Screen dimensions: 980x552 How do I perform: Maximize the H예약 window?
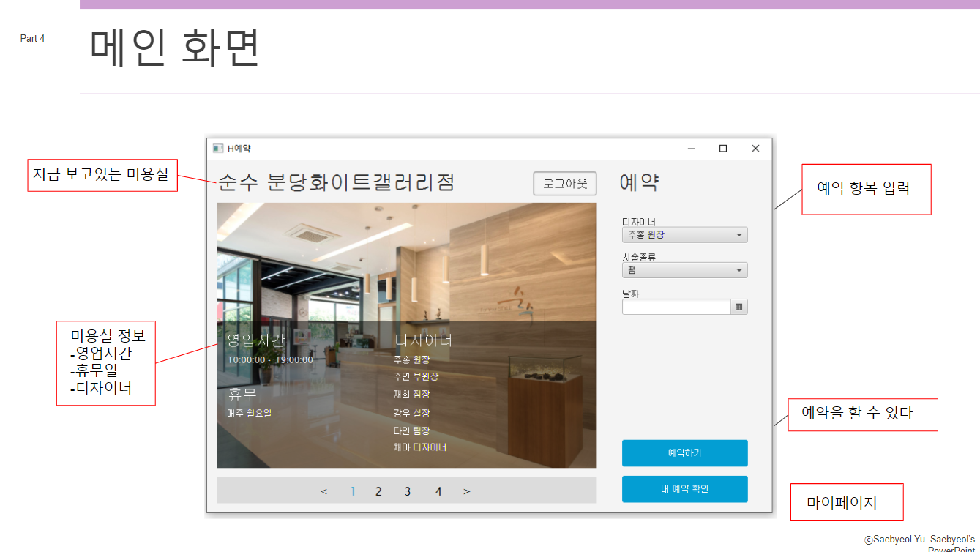[x=722, y=148]
